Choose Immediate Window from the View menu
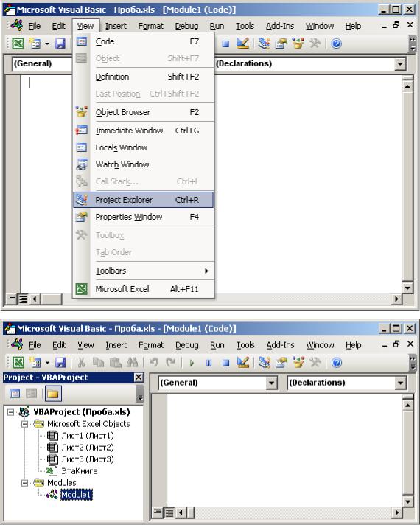 (x=144, y=131)
